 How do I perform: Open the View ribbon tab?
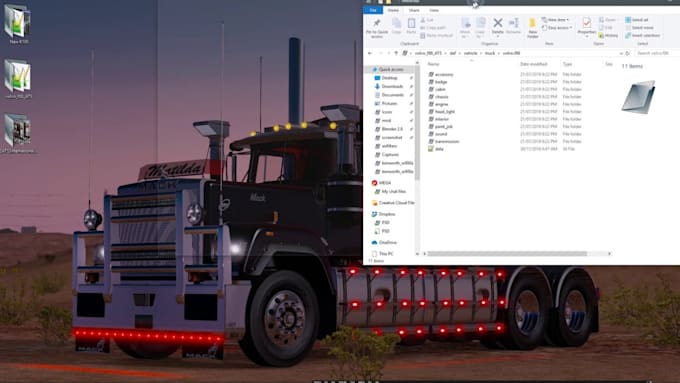[434, 10]
